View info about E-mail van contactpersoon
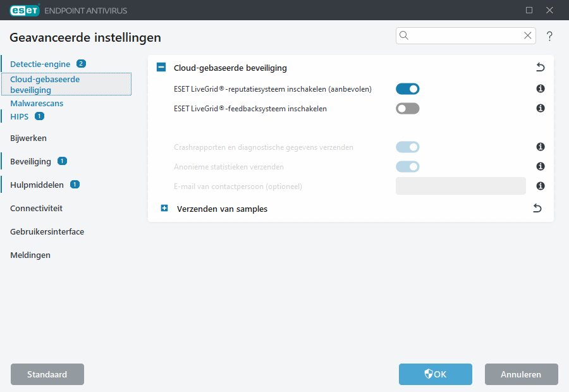 (x=540, y=185)
